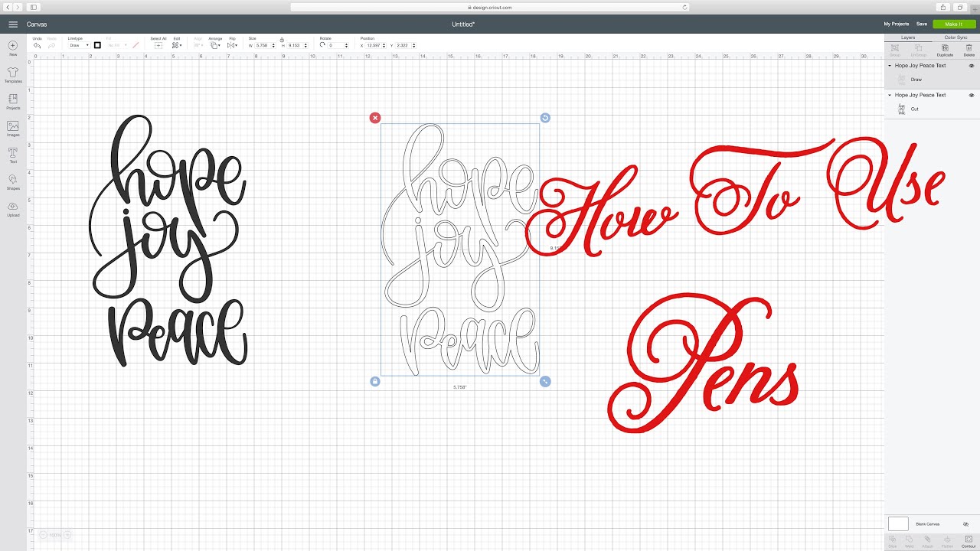
Task: Adjust the Width value stepper
Action: [x=273, y=45]
